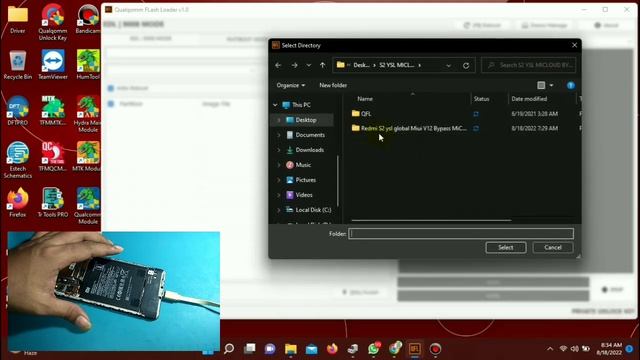
Task: Open Music in the navigation pane
Action: click(303, 165)
